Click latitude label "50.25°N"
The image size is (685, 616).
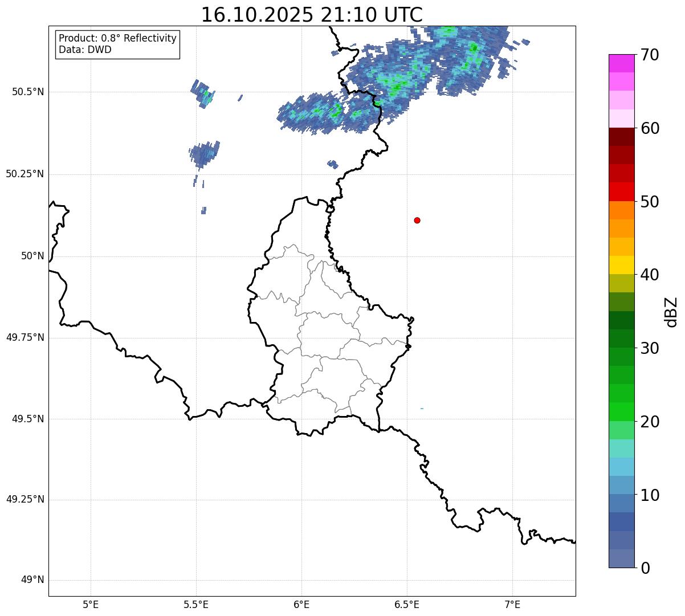coord(25,174)
